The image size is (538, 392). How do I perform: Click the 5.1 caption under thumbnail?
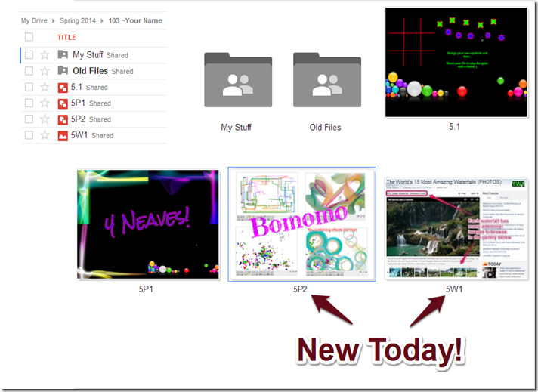point(455,127)
